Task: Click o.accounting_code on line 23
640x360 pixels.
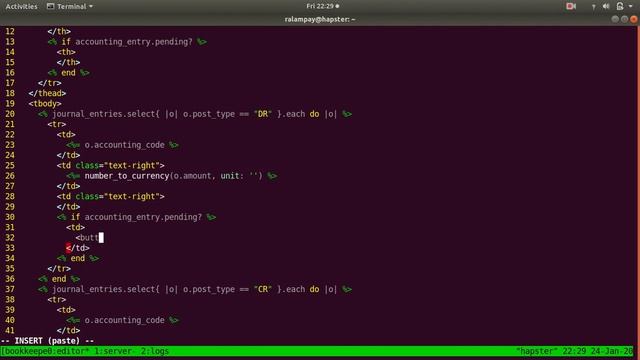Action: (124, 145)
